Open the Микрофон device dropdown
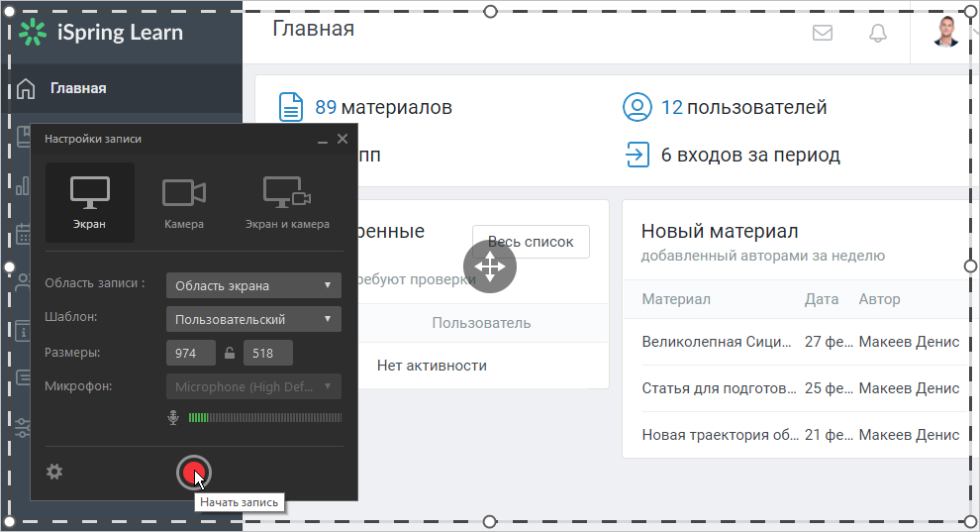This screenshot has width=980, height=532. tap(253, 387)
